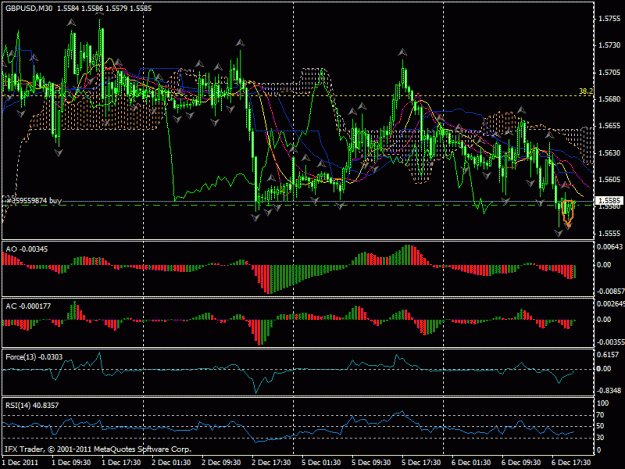This screenshot has height=469, width=625.
Task: Click the 1.5730 price scale value
Action: [609, 45]
